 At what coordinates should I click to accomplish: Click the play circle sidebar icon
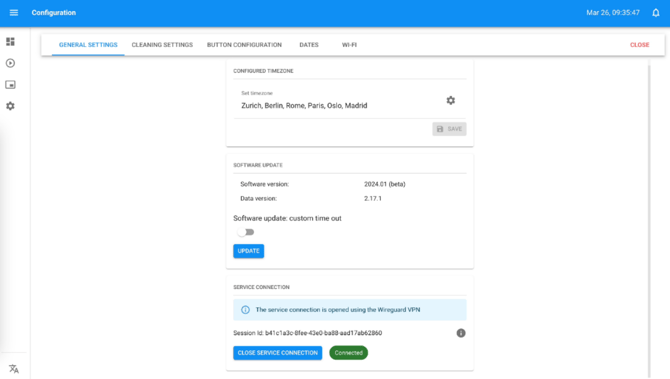pyautogui.click(x=10, y=63)
